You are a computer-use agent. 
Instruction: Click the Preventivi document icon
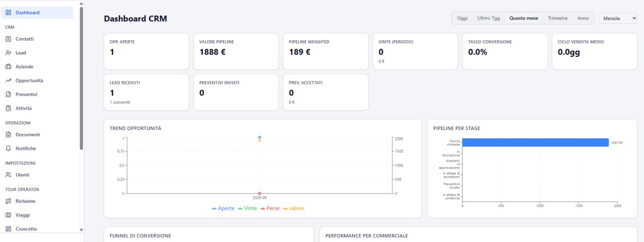8,94
